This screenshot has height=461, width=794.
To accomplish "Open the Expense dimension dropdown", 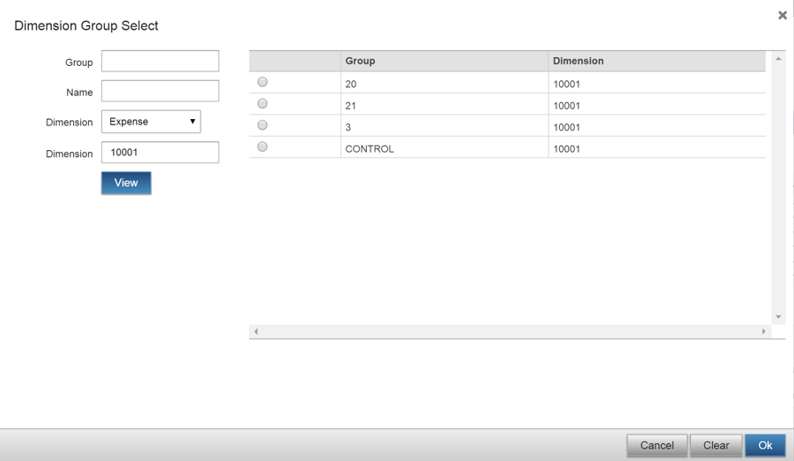I will click(x=151, y=122).
